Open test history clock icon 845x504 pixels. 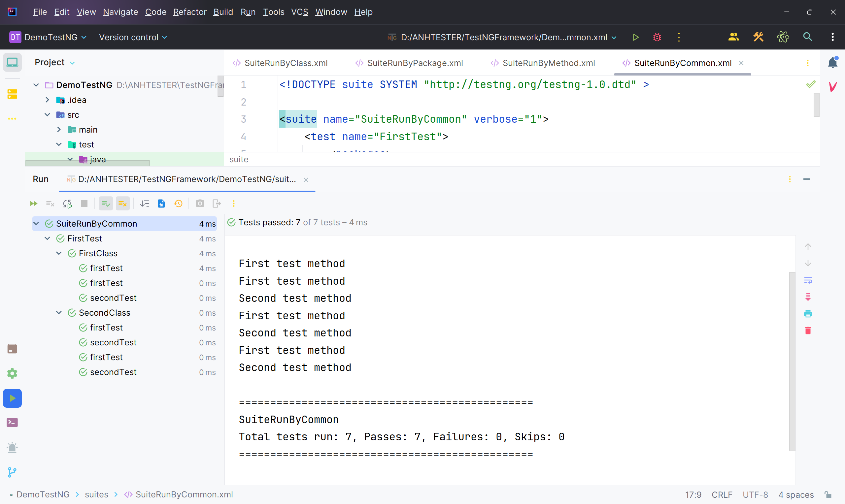(178, 204)
